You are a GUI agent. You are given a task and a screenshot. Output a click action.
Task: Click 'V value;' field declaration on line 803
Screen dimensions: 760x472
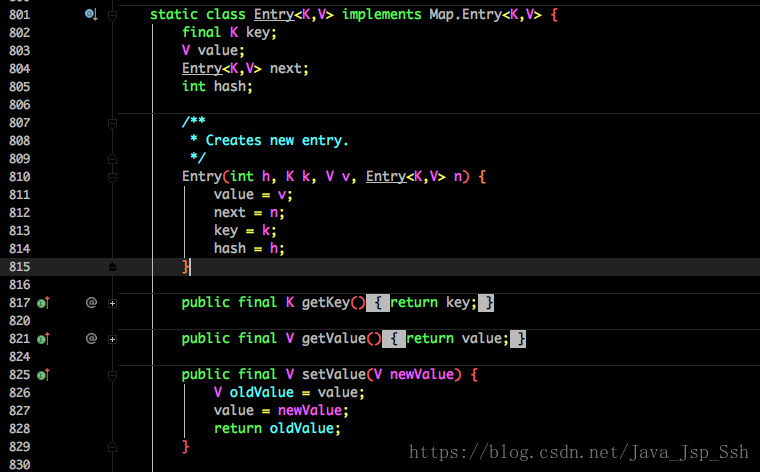coord(213,50)
